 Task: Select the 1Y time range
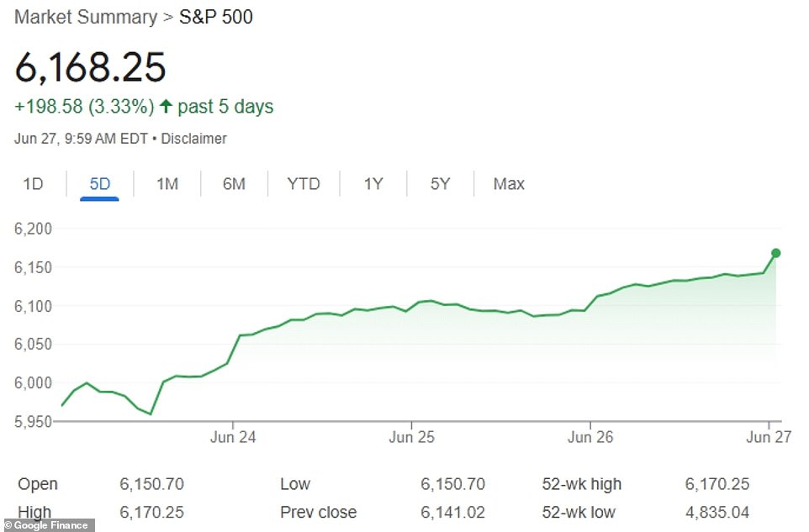(x=373, y=183)
